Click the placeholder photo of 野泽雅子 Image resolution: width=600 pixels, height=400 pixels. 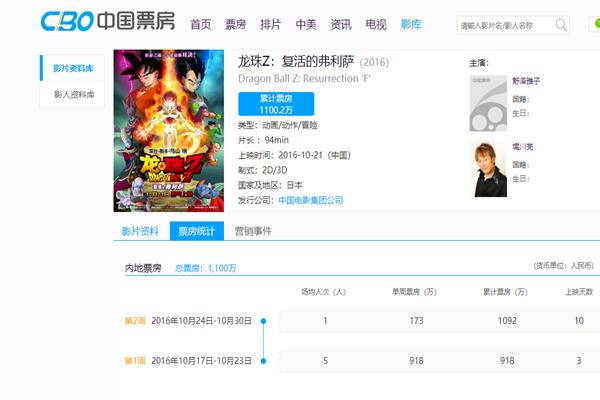pyautogui.click(x=488, y=103)
